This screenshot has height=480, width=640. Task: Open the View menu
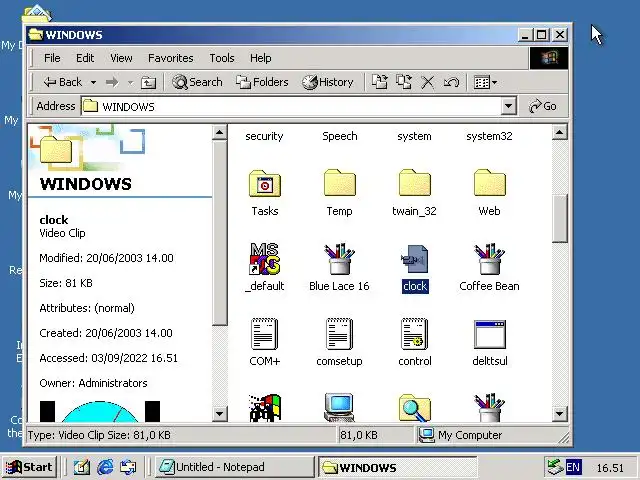(121, 58)
